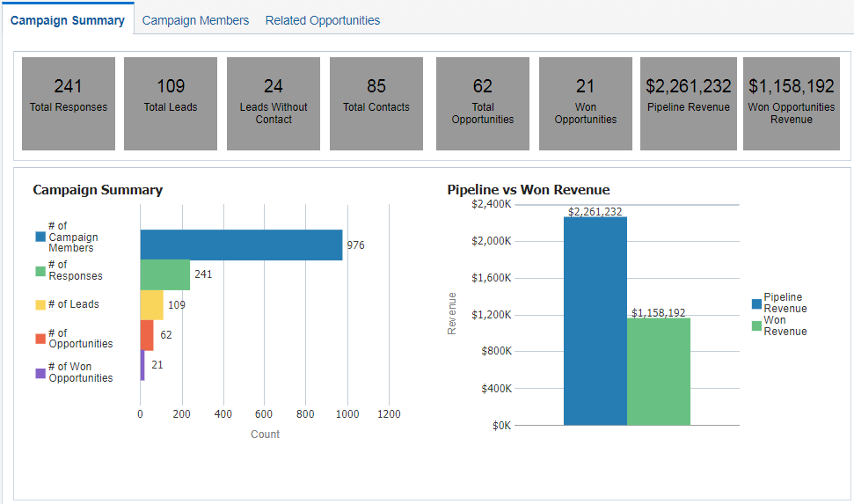Select the Campaign Summary tab
The height and width of the screenshot is (504, 854).
(68, 20)
